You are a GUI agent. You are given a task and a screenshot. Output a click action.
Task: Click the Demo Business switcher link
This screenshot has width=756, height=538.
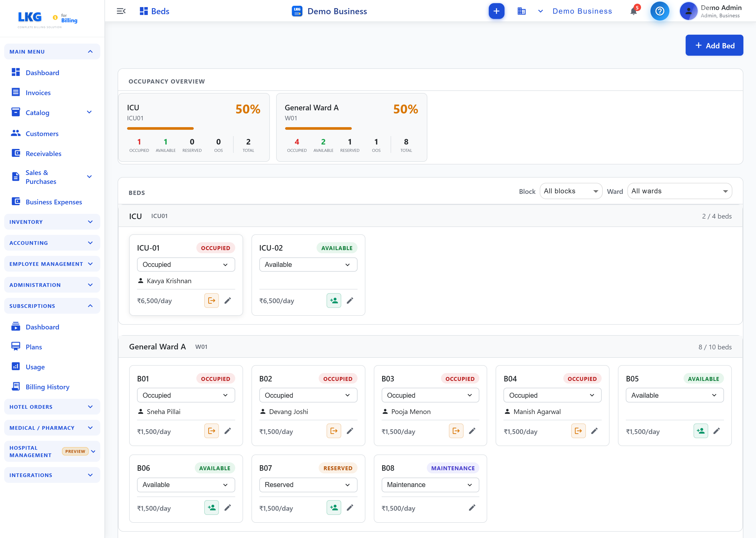click(x=582, y=11)
